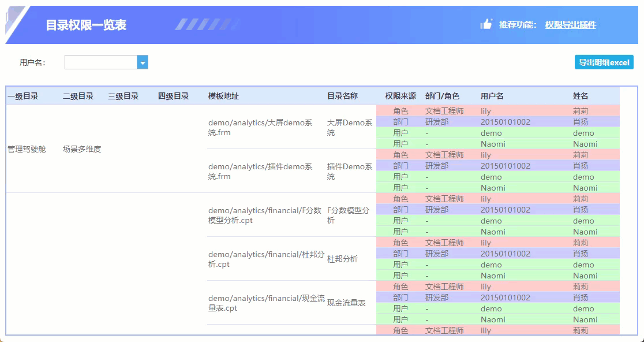Select the F分数模型分析 name cell
Viewport: 644px width, 342px height.
pyautogui.click(x=349, y=215)
